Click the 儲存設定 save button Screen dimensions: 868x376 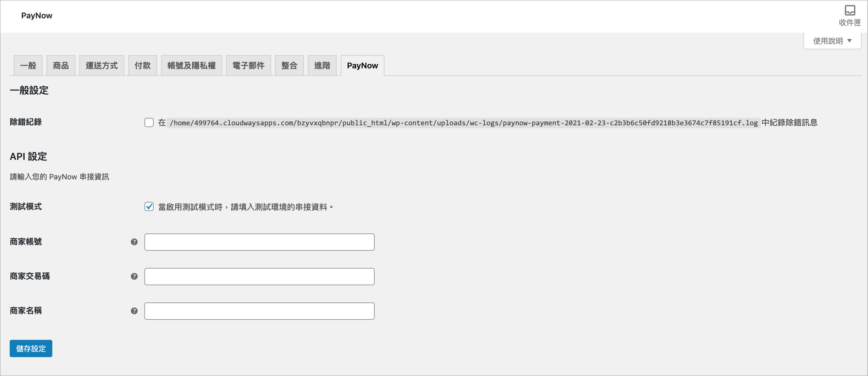click(x=31, y=349)
